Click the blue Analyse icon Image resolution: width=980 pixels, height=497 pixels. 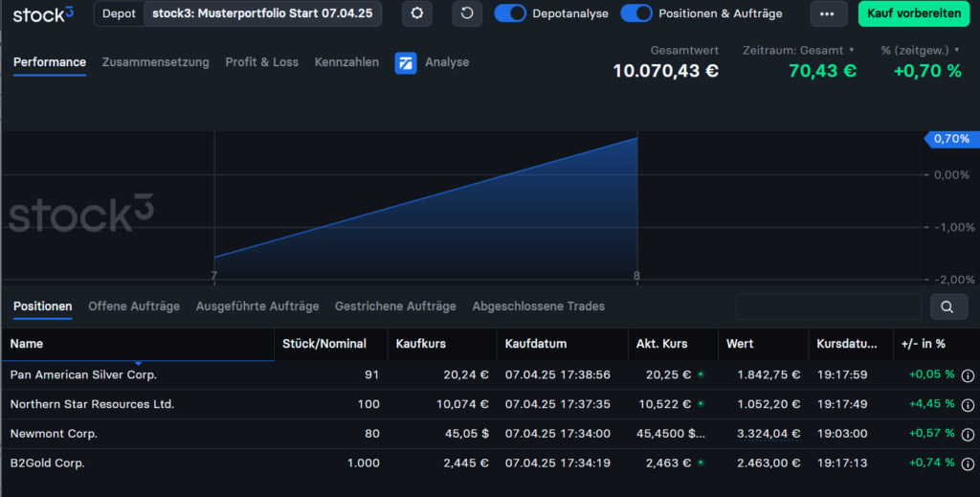click(x=406, y=62)
